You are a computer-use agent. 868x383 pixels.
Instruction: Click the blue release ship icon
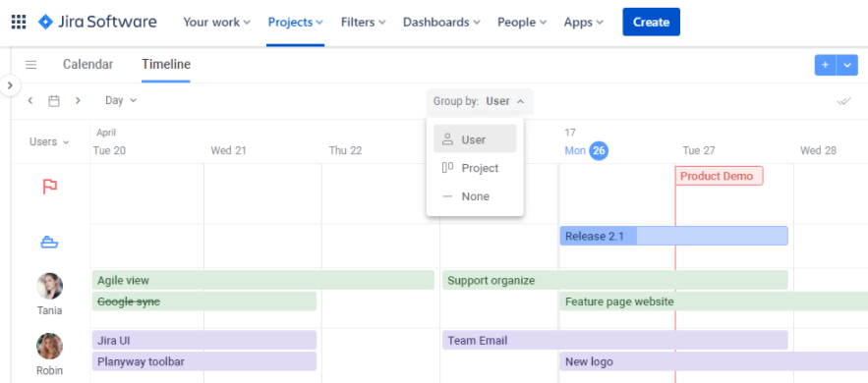49,242
